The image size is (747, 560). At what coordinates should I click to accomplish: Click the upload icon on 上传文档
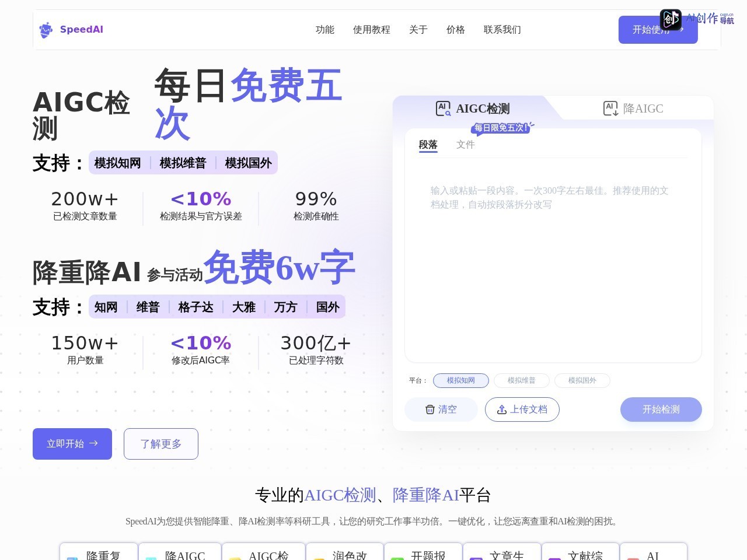[x=502, y=409]
